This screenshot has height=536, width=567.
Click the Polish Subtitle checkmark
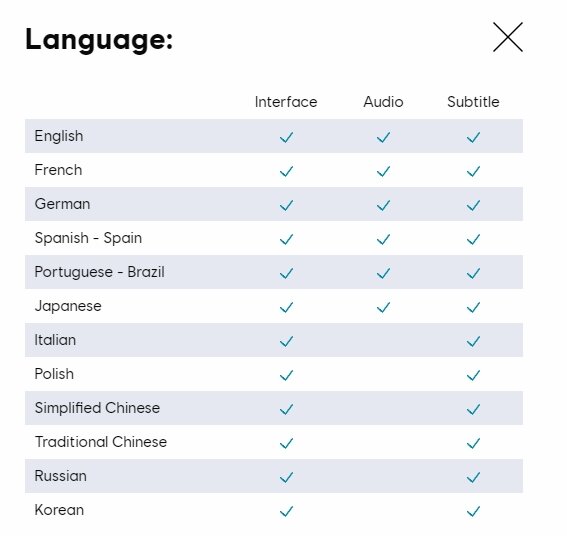(473, 375)
